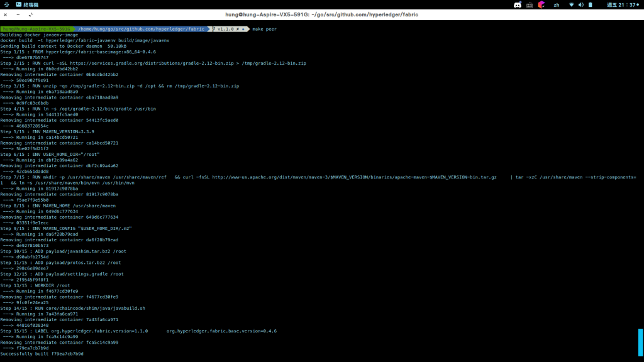Click the 'make peer' command text
Image resolution: width=644 pixels, height=362 pixels.
265,29
